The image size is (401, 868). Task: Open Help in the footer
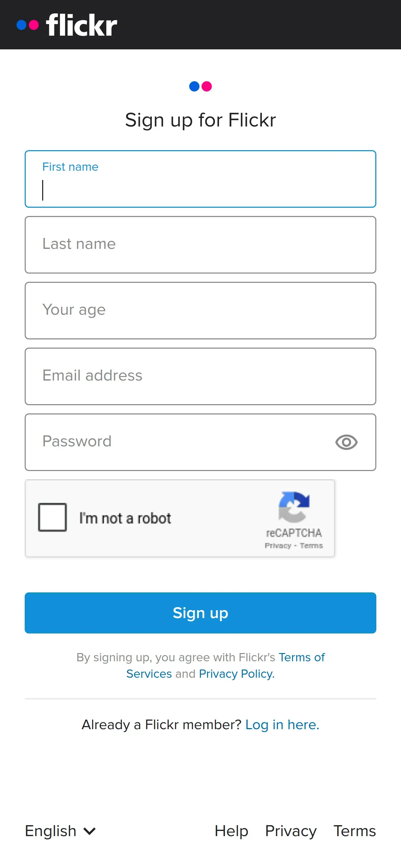click(231, 831)
